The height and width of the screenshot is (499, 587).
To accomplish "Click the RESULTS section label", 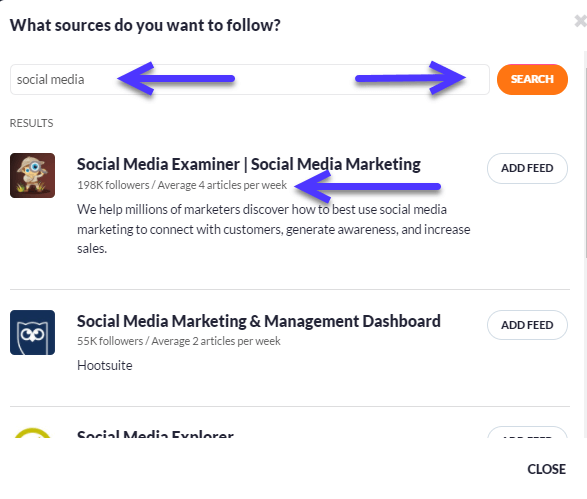I will 31,123.
